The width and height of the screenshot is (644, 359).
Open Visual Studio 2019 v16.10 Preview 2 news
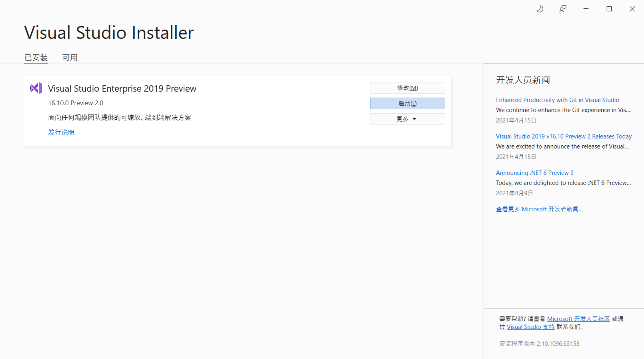pos(564,136)
